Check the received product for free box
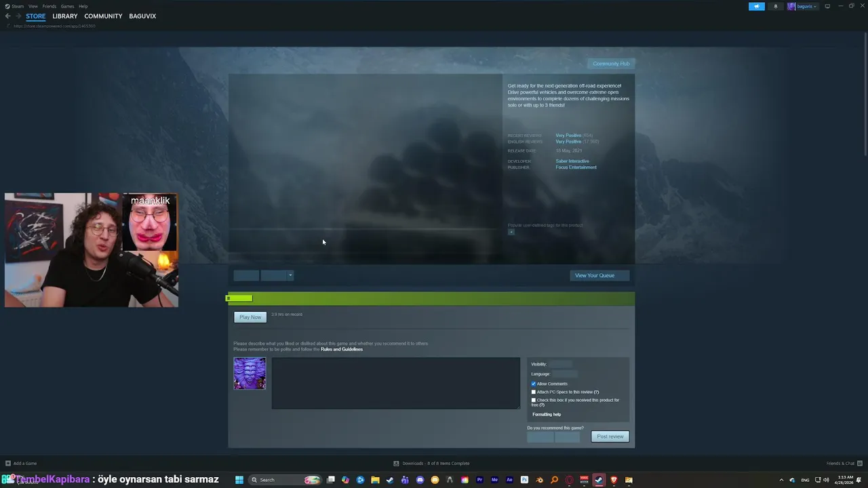Viewport: 868px width, 488px height. (533, 401)
